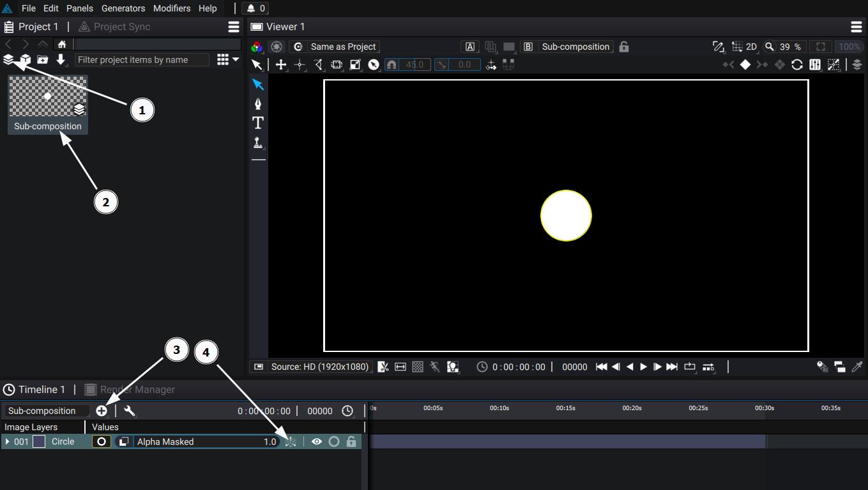Select the stamp tool below Text tool
This screenshot has height=490, width=868.
[258, 142]
